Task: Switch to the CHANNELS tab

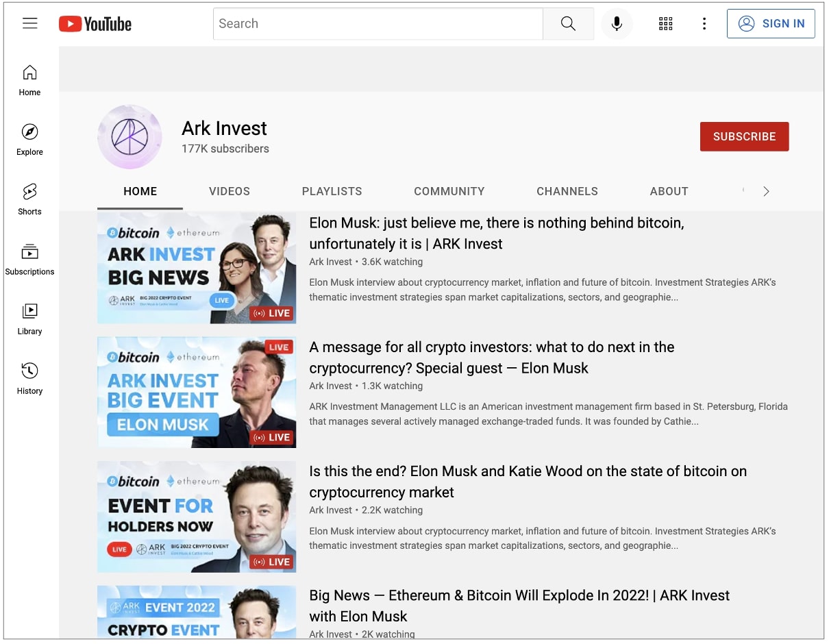Action: 567,192
